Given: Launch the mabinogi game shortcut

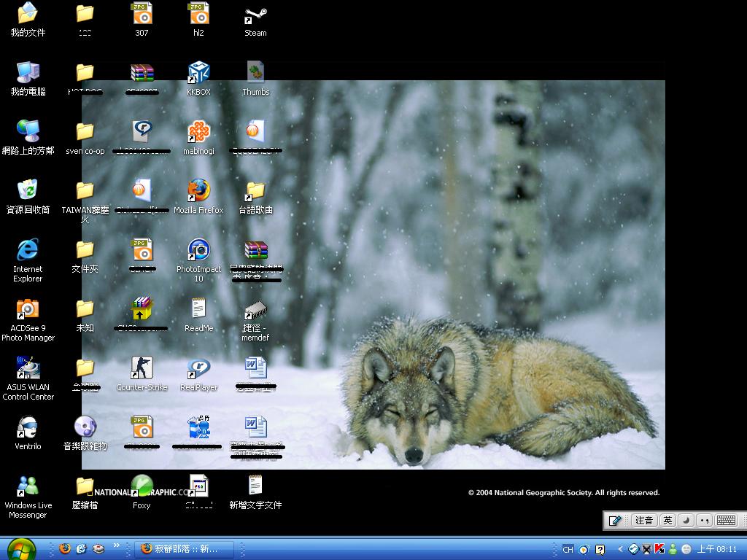Looking at the screenshot, I should [198, 138].
